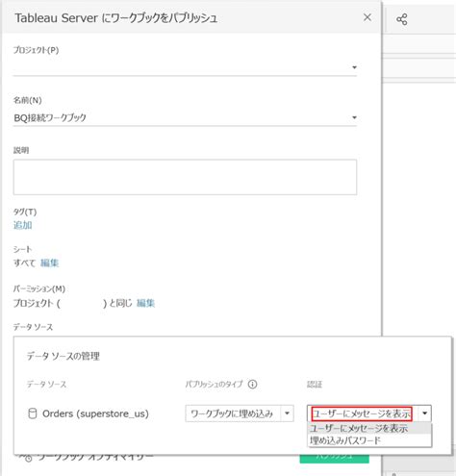456x476 pixels.
Task: Open the プロジェクト(P) dropdown
Action: [354, 67]
